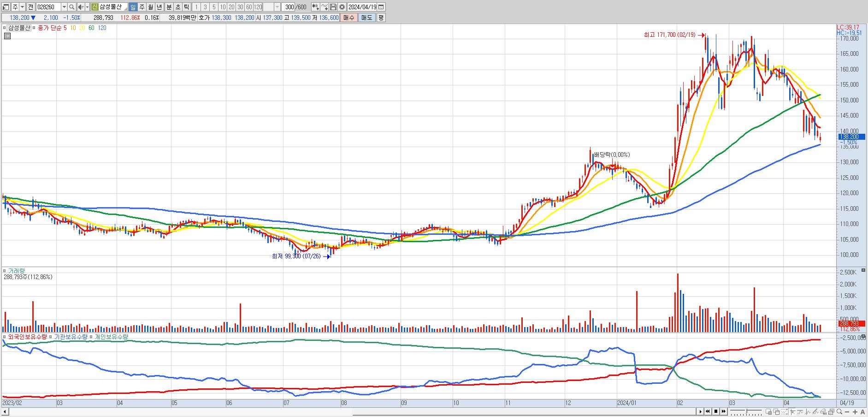Click the speaker sound icon
Image resolution: width=868 pixels, height=417 pixels.
[81, 7]
